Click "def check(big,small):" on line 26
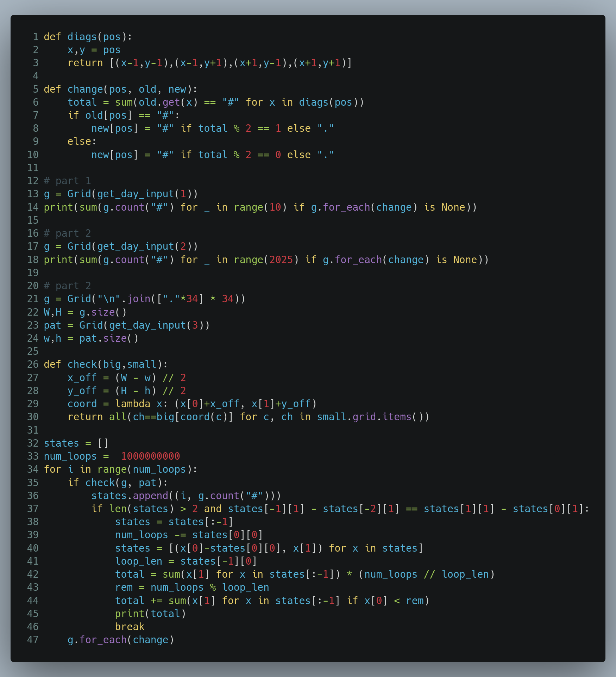This screenshot has height=677, width=616. click(106, 365)
